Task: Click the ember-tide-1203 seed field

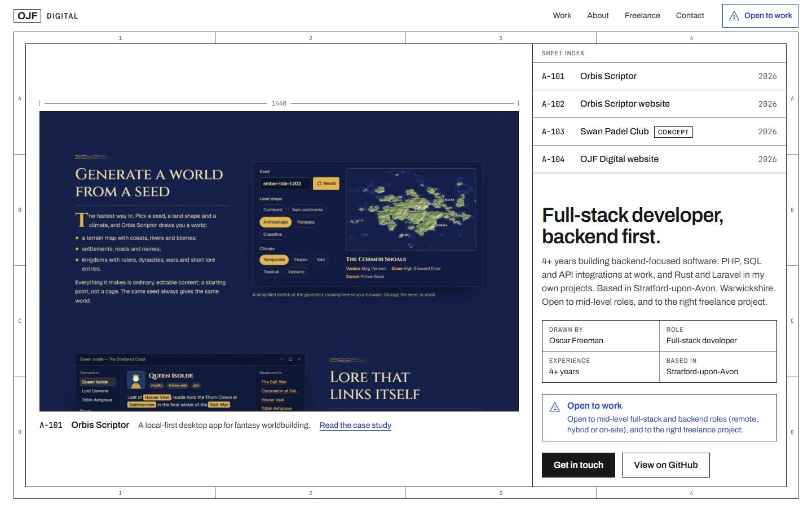Action: click(284, 183)
